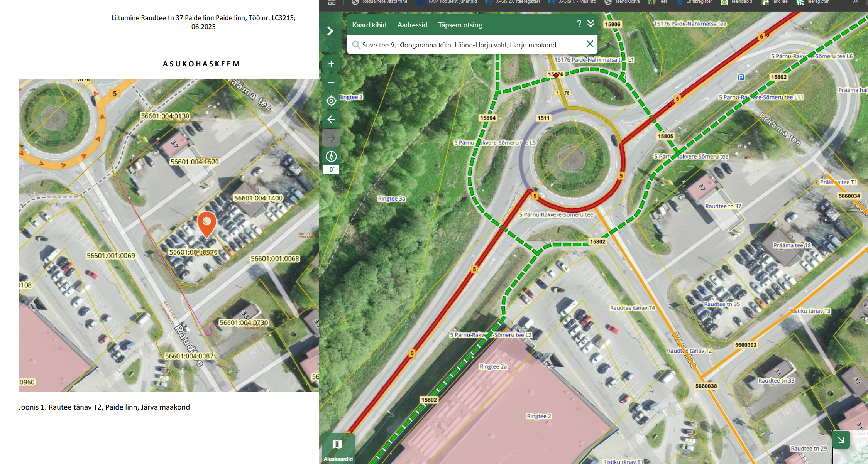Switch to the Aadressid tab

click(x=412, y=25)
